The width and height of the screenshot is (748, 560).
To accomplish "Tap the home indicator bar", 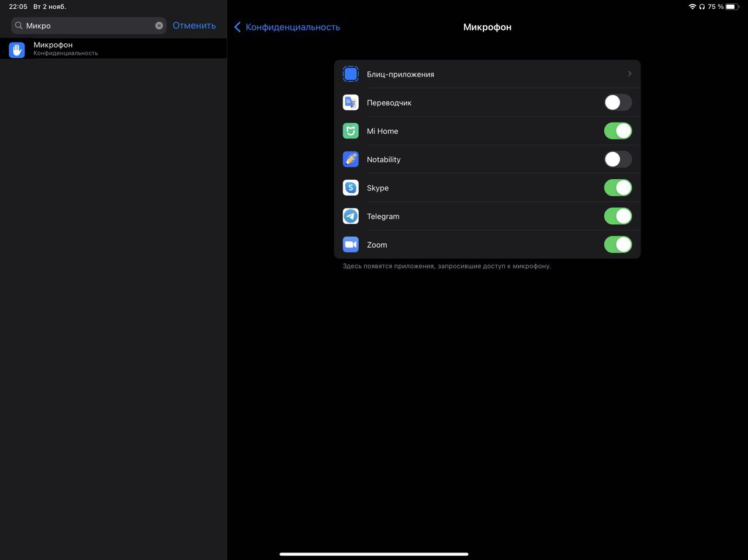I will point(374,554).
